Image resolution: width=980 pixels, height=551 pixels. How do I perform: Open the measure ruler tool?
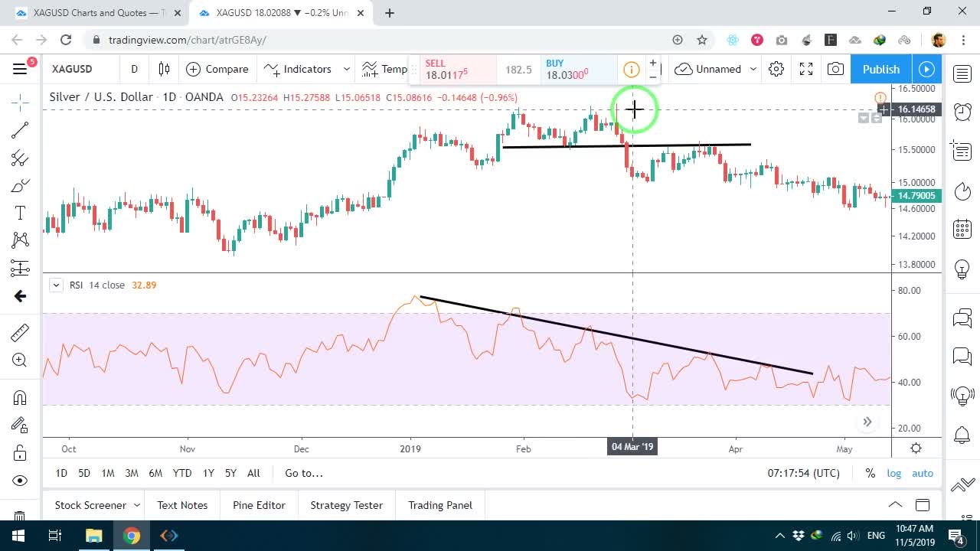coord(20,332)
